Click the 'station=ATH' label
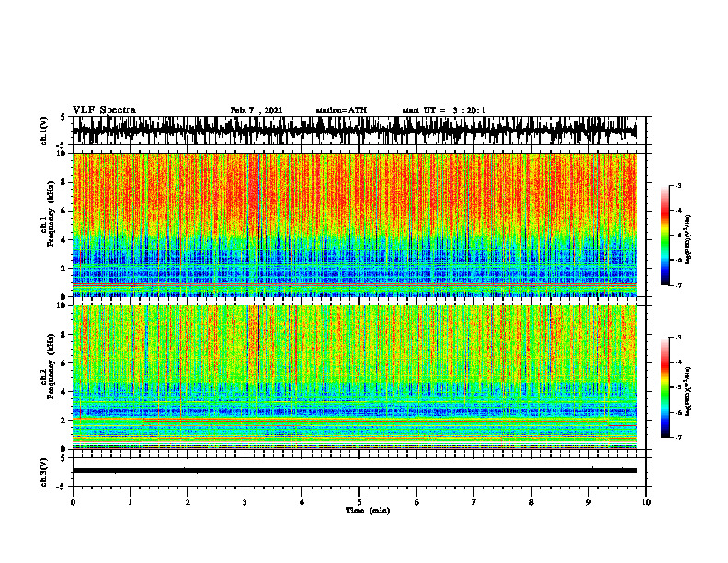Viewport: 728px width, 563px height. coord(341,110)
